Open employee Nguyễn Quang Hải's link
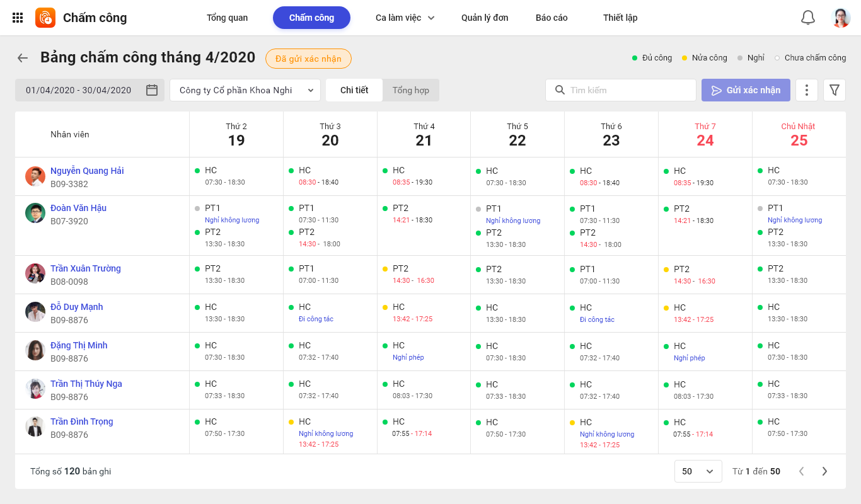This screenshot has height=504, width=861. click(x=87, y=171)
